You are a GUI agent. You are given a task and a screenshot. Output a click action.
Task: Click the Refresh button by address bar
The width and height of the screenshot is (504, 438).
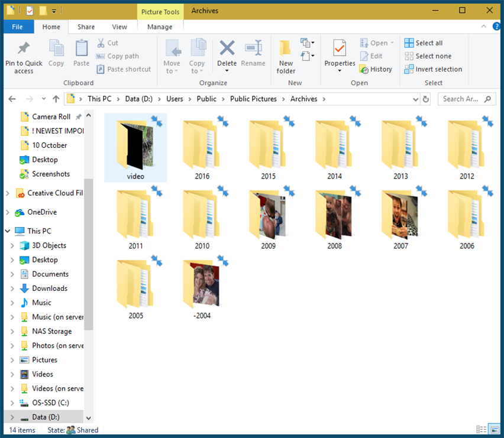coord(425,99)
